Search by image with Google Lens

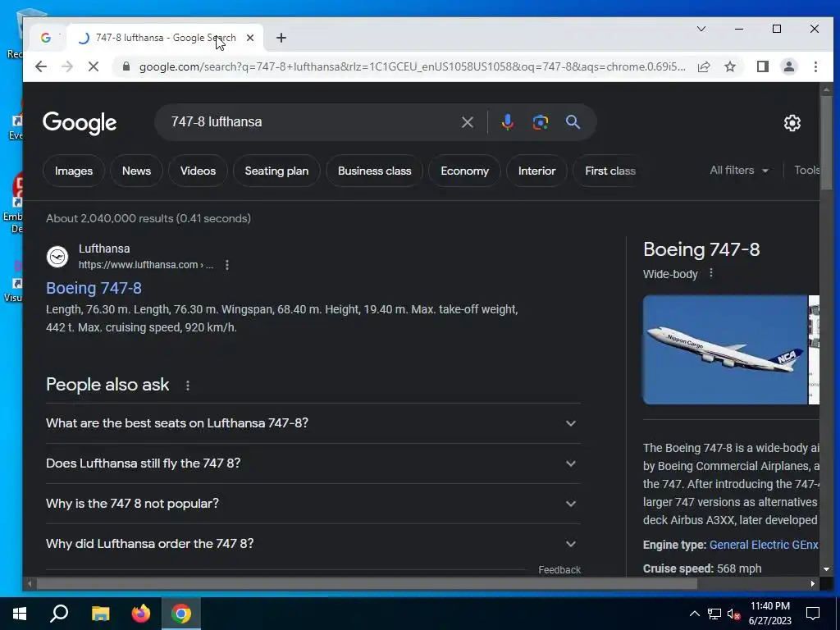tap(540, 122)
